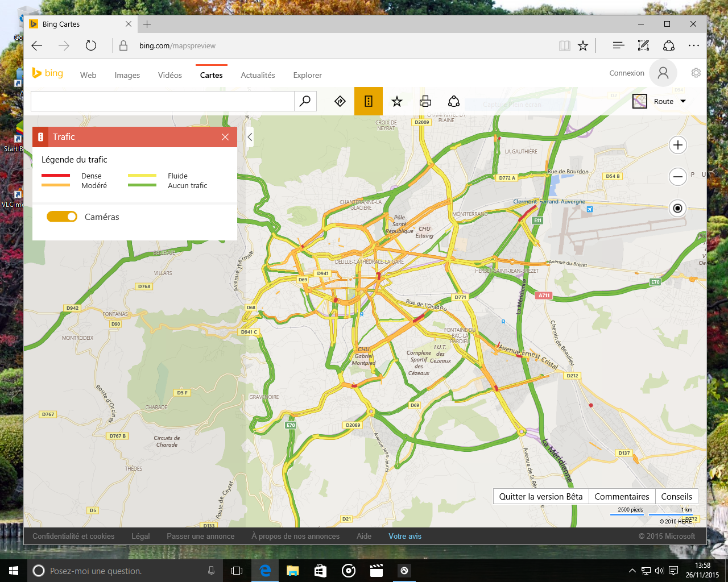Image resolution: width=728 pixels, height=582 pixels.
Task: Click in the Bing maps search field
Action: (x=163, y=101)
